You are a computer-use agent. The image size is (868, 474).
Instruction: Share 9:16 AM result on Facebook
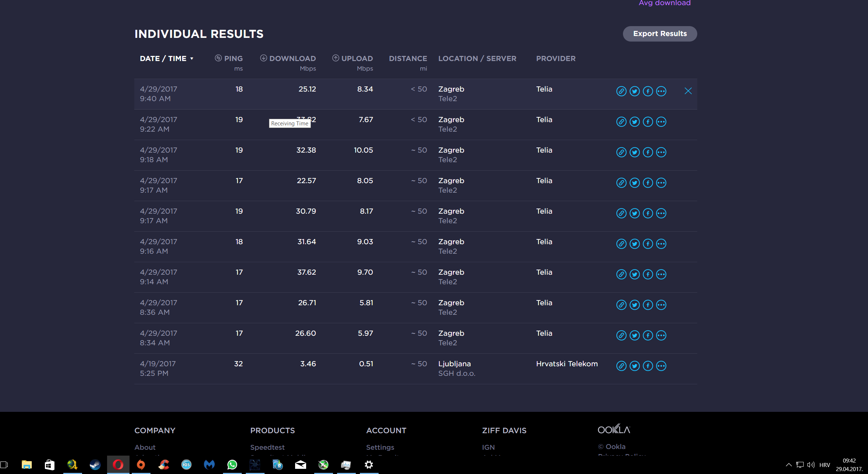click(648, 244)
